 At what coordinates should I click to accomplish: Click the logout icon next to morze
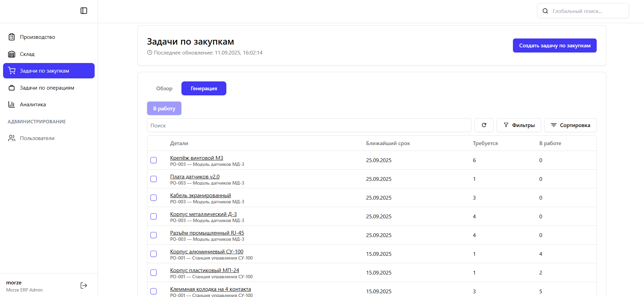click(x=84, y=285)
